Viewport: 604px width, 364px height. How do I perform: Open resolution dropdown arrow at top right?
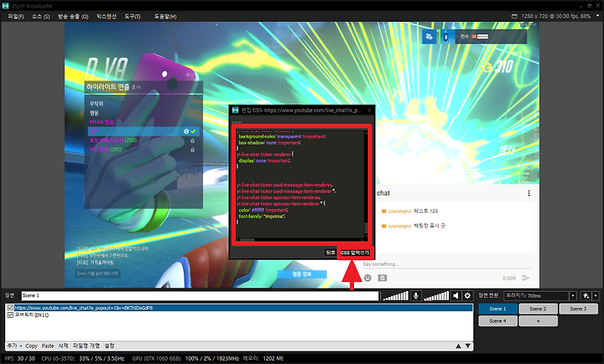(598, 16)
